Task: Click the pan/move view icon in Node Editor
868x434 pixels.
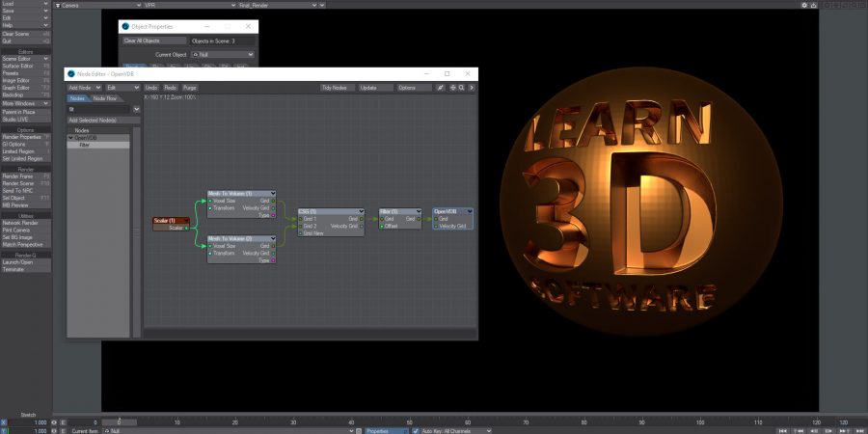Action: [x=452, y=88]
